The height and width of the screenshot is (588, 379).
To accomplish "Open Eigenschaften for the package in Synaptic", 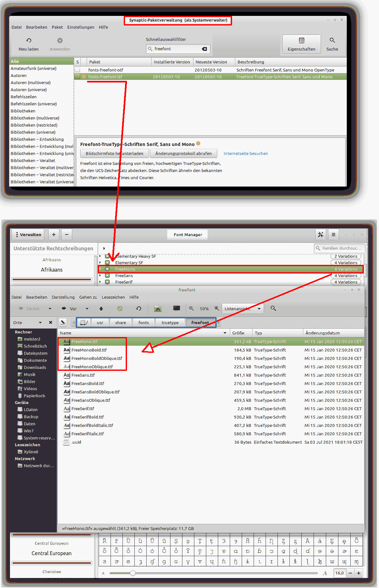I will pos(301,44).
